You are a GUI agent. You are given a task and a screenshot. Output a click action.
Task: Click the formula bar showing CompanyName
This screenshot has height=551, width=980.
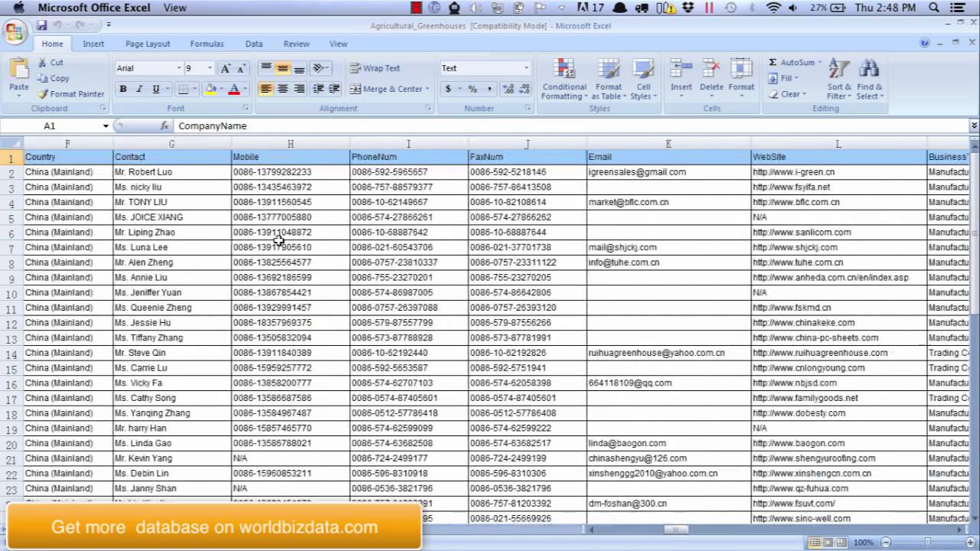(x=570, y=126)
